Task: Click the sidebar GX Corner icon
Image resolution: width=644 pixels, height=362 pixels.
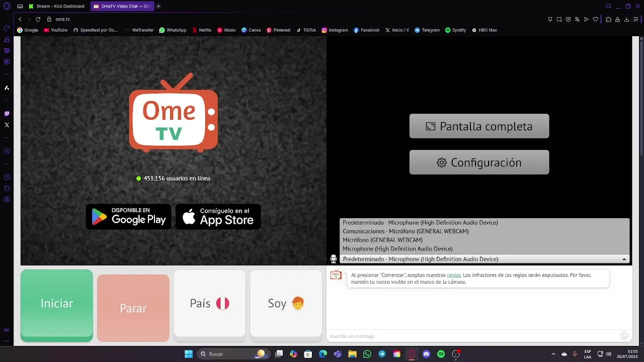Action: tap(7, 330)
